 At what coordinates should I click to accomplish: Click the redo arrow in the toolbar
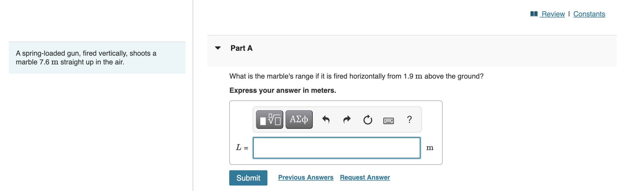(x=347, y=120)
